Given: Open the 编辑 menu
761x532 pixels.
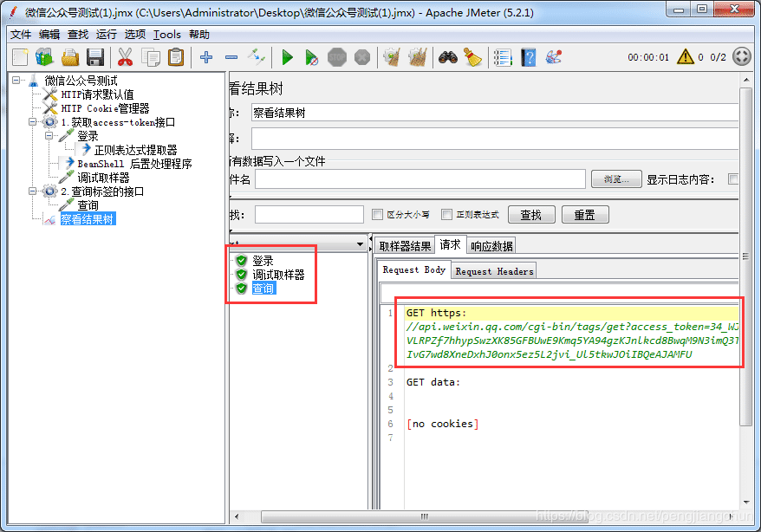Looking at the screenshot, I should pyautogui.click(x=49, y=35).
